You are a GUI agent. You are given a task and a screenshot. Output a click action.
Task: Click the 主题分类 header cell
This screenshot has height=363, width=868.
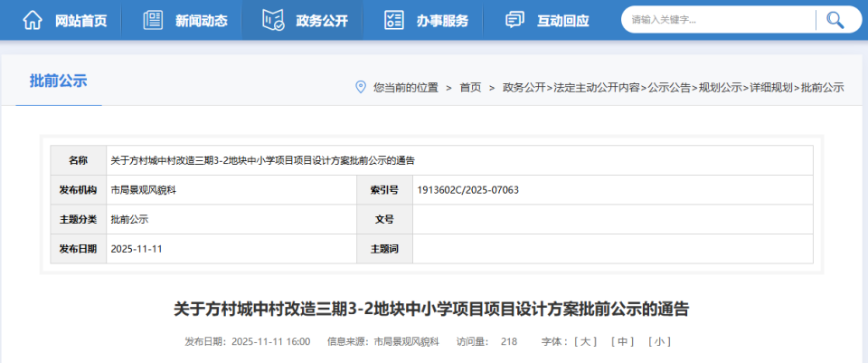(78, 219)
